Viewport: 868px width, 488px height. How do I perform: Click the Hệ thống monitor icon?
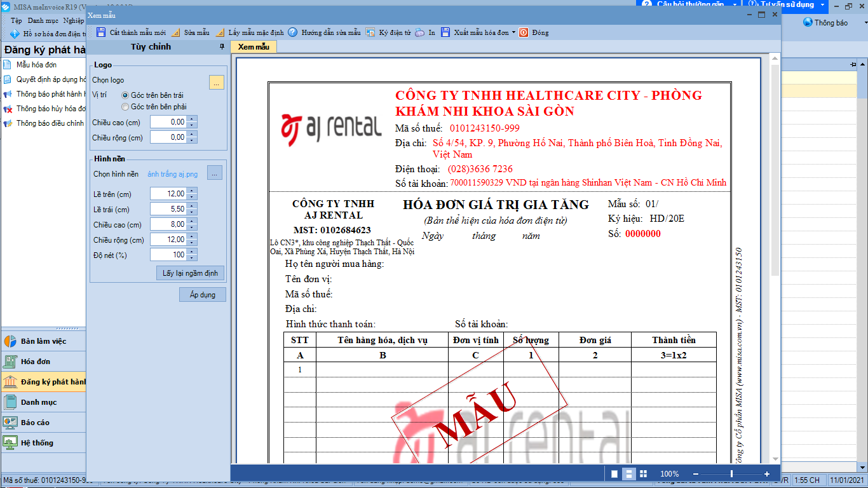tap(10, 443)
